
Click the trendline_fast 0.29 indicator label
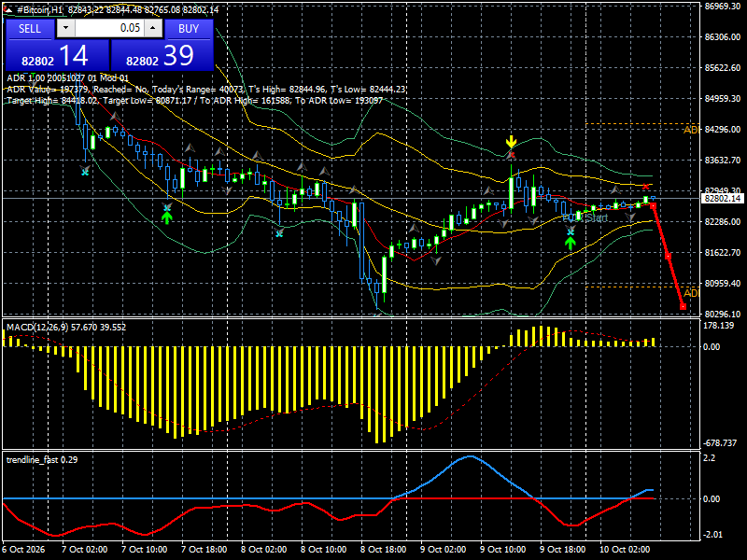click(x=42, y=460)
